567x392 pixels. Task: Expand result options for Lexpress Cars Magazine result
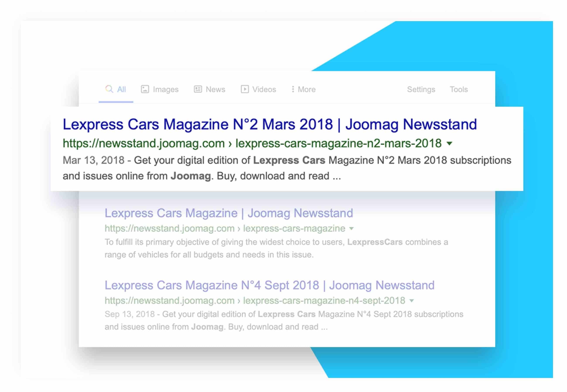click(x=351, y=228)
